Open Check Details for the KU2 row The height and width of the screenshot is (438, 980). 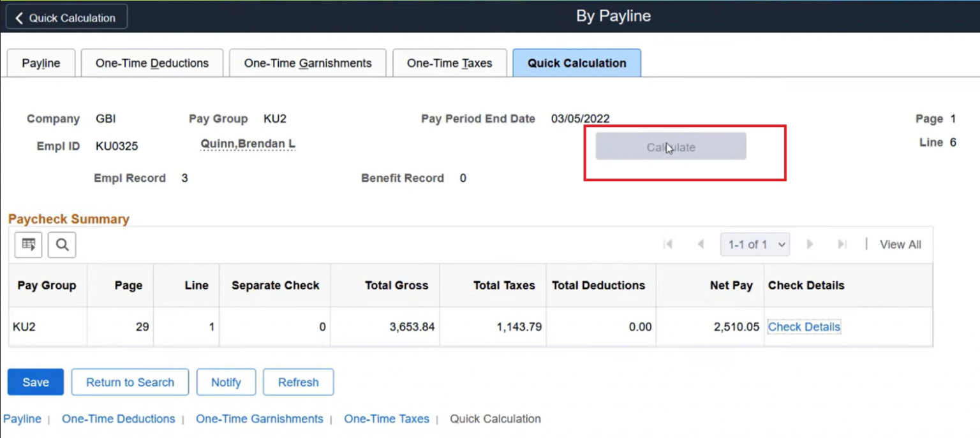point(803,326)
